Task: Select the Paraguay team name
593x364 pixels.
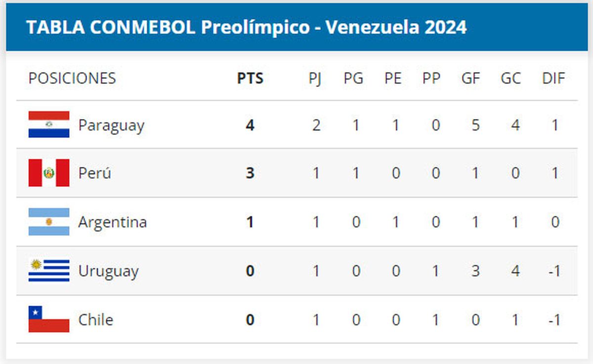Action: click(x=111, y=125)
